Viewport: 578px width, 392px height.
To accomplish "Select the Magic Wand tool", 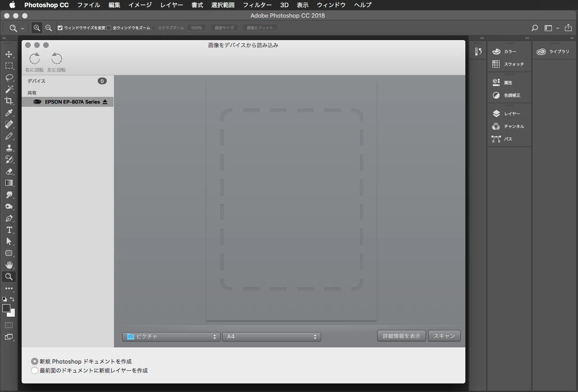I will pos(9,89).
